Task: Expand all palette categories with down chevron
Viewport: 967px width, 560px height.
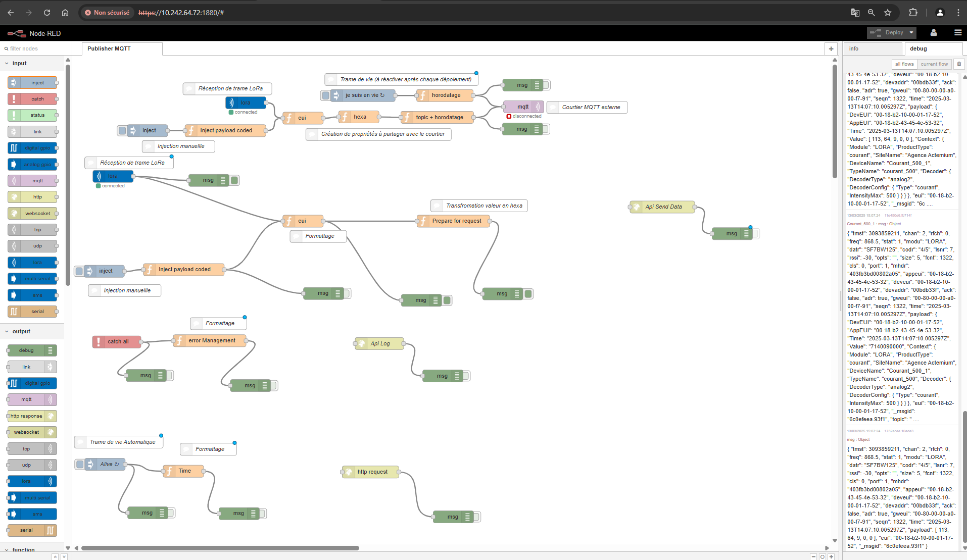Action: (x=64, y=556)
